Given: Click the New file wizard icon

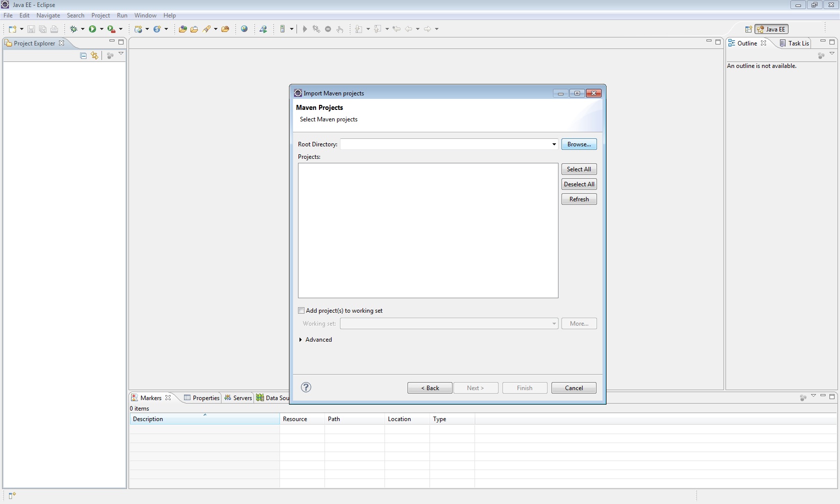Looking at the screenshot, I should tap(12, 29).
